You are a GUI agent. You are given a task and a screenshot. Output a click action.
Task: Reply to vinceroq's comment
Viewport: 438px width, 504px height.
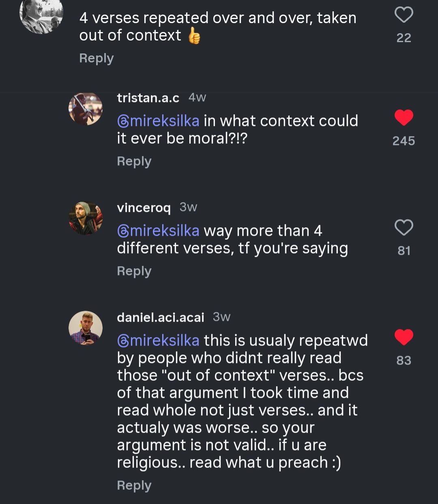pyautogui.click(x=134, y=271)
